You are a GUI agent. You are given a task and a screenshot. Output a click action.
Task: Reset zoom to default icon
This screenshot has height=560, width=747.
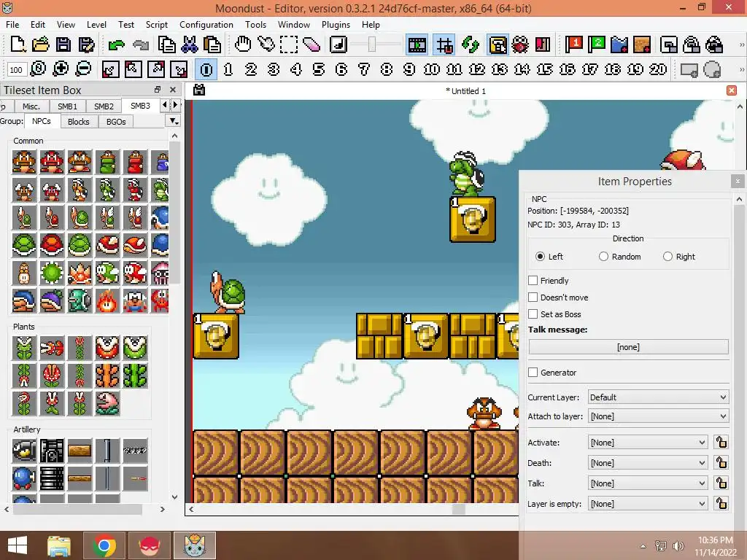[x=38, y=69]
